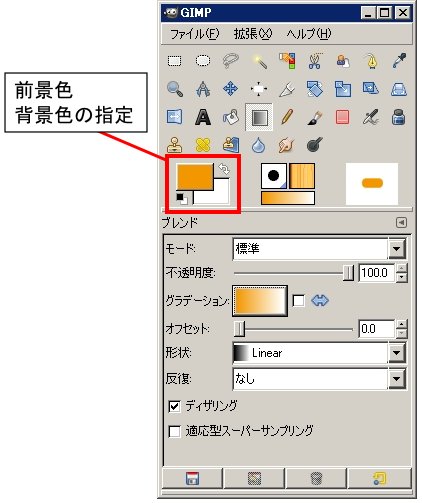Image resolution: width=422 pixels, height=503 pixels.
Task: Decrease opacity with the down stepper
Action: [402, 278]
